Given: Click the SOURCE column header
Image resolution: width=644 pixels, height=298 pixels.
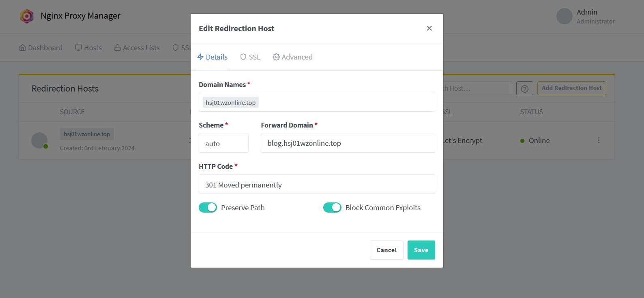Looking at the screenshot, I should 72,112.
